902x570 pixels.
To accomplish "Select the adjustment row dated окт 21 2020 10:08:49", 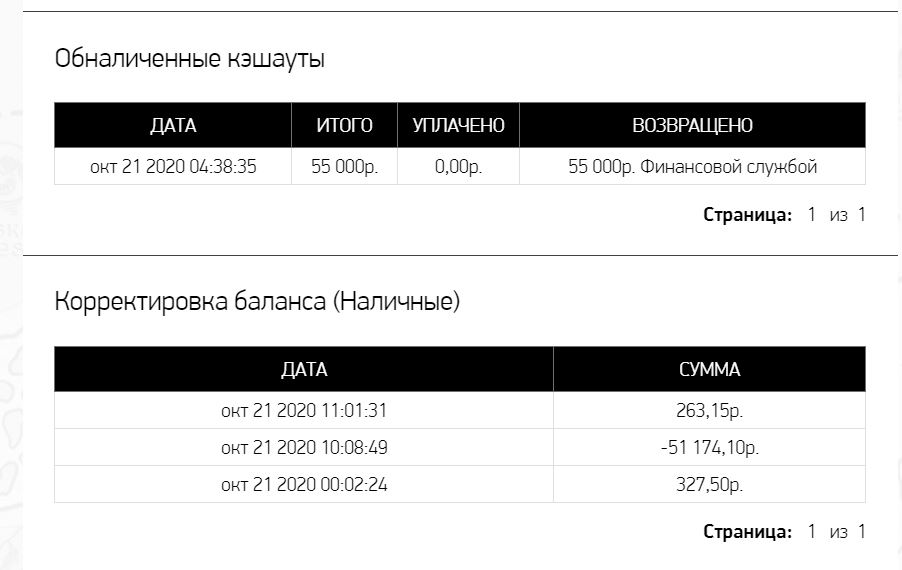I will 304,447.
